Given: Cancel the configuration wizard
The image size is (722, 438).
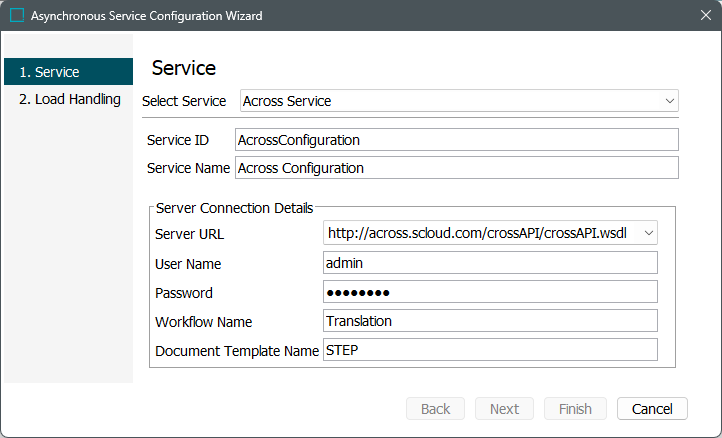Looking at the screenshot, I should coord(652,409).
